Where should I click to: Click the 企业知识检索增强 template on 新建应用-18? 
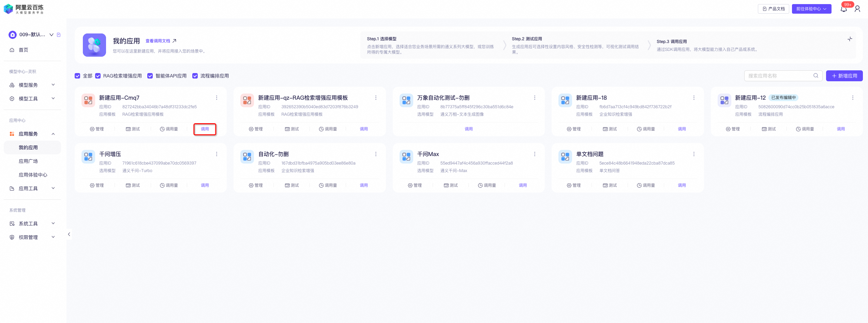(616, 114)
